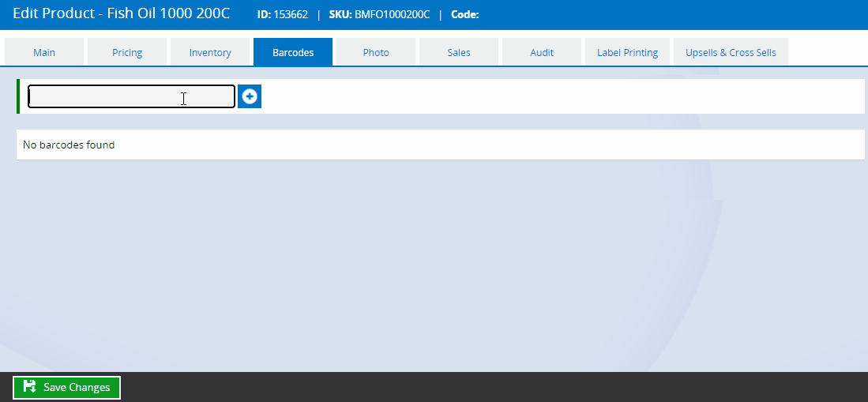Open Upsells & Cross Sells tab
The height and width of the screenshot is (402, 868).
(731, 52)
